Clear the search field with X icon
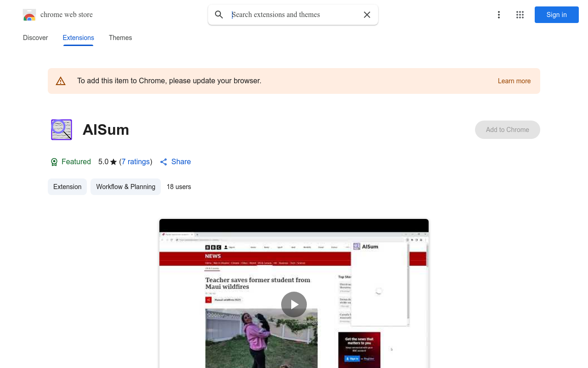Viewport: 588px width, 368px height. point(367,15)
